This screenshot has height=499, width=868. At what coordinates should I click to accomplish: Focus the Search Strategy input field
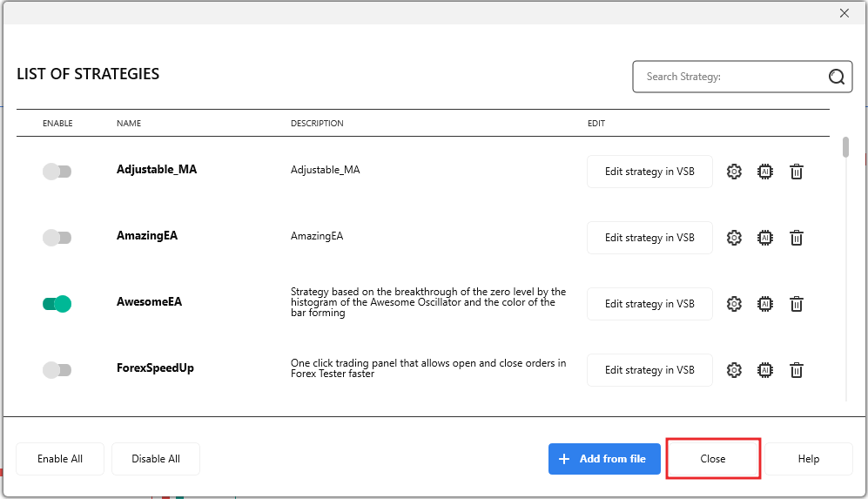pos(731,77)
